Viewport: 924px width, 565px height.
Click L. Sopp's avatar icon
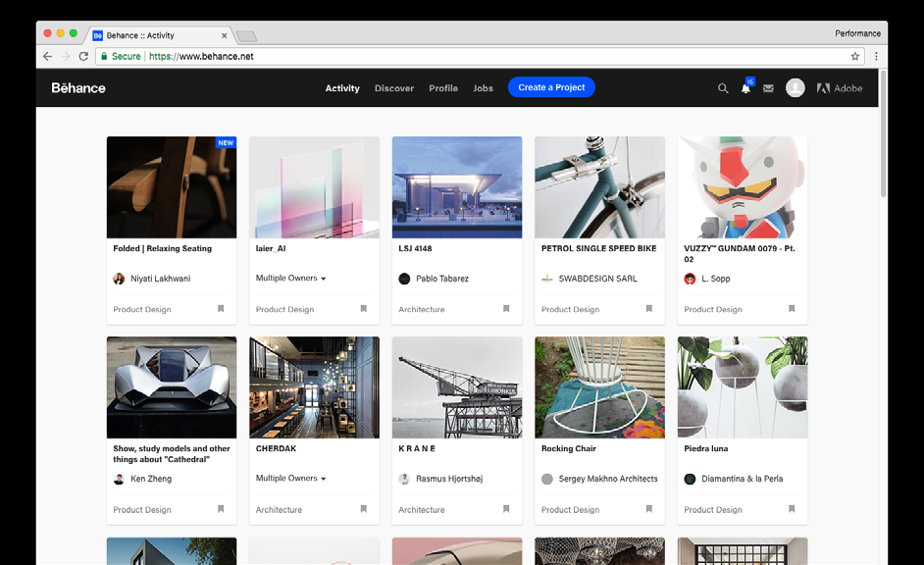click(x=690, y=279)
